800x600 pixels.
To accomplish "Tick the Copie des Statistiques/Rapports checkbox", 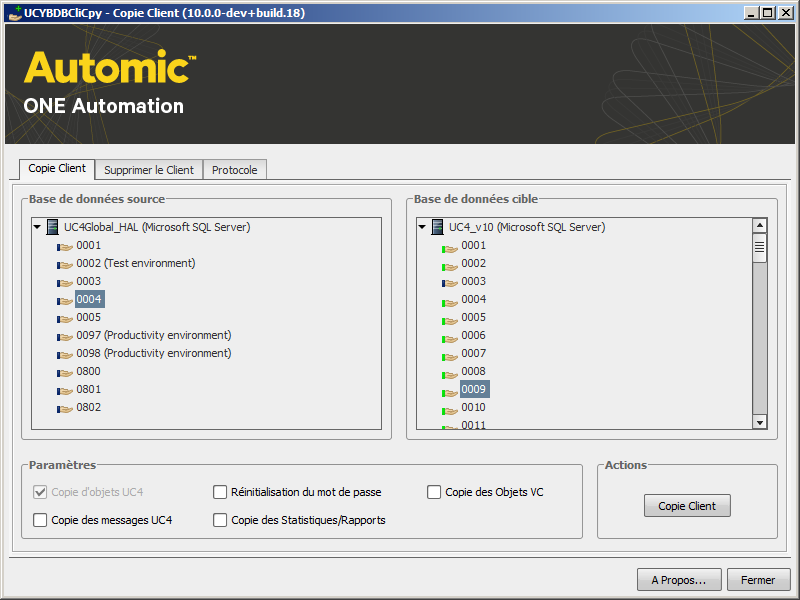I will click(x=221, y=520).
